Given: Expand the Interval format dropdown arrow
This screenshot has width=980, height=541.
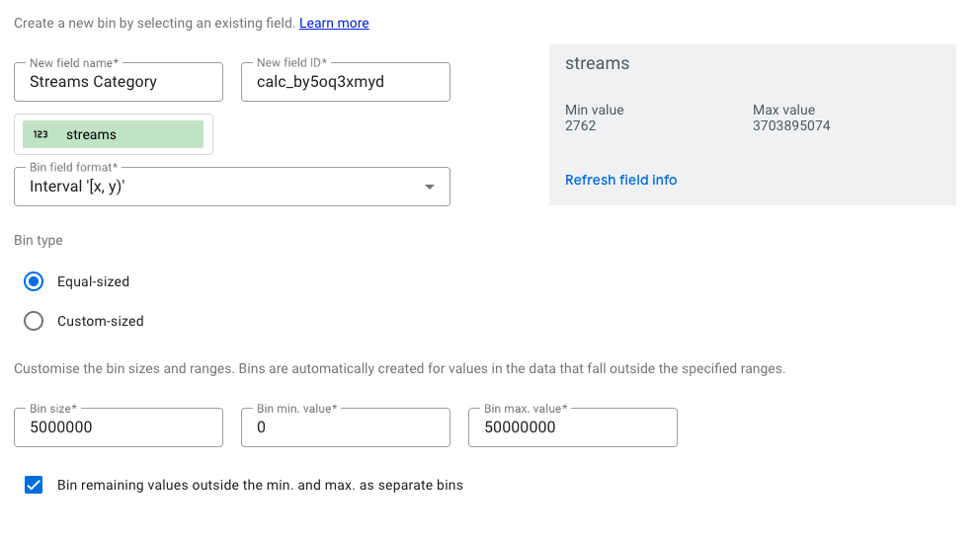Looking at the screenshot, I should (x=429, y=187).
